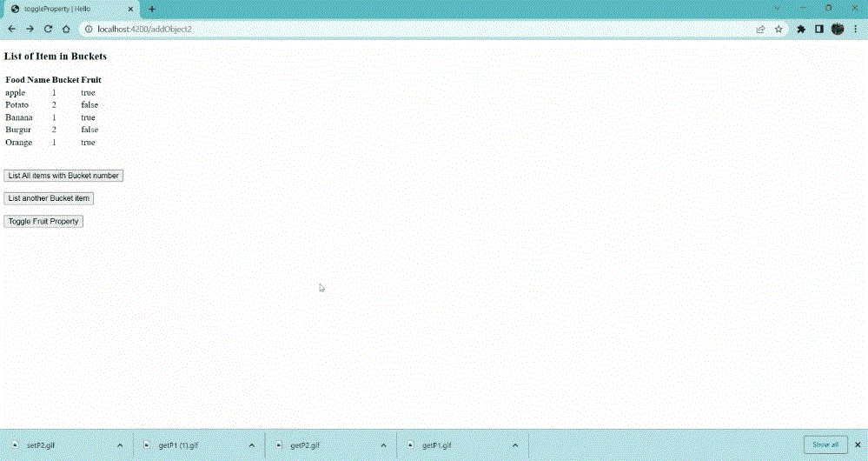View site information icon beside the URL
This screenshot has width=868, height=461.
(x=89, y=29)
